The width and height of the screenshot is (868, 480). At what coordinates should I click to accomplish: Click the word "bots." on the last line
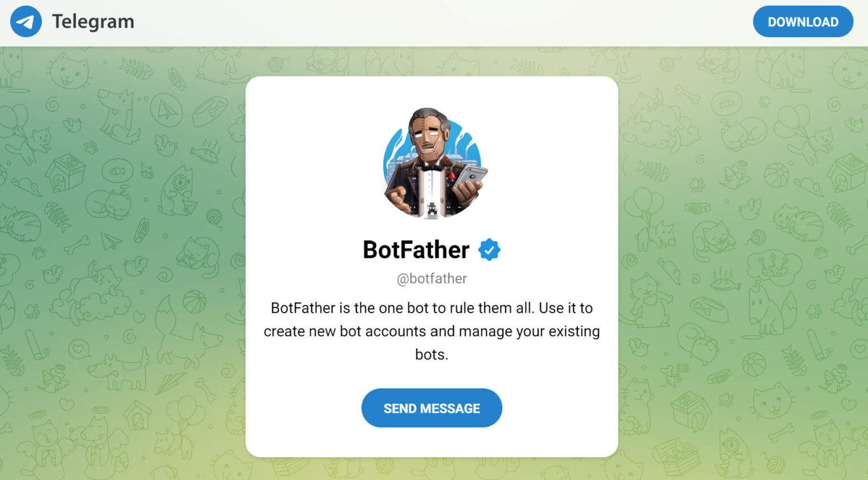[x=432, y=354]
